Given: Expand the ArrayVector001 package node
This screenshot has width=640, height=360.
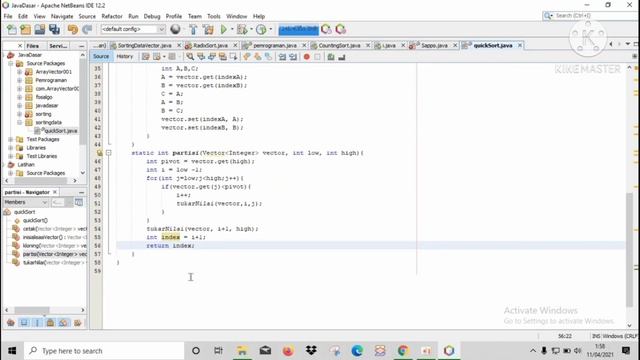Looking at the screenshot, I should (x=19, y=72).
